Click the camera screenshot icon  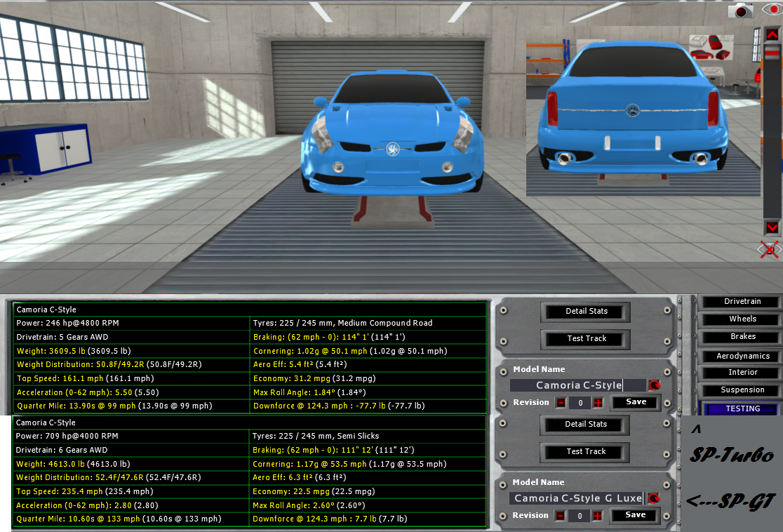740,11
